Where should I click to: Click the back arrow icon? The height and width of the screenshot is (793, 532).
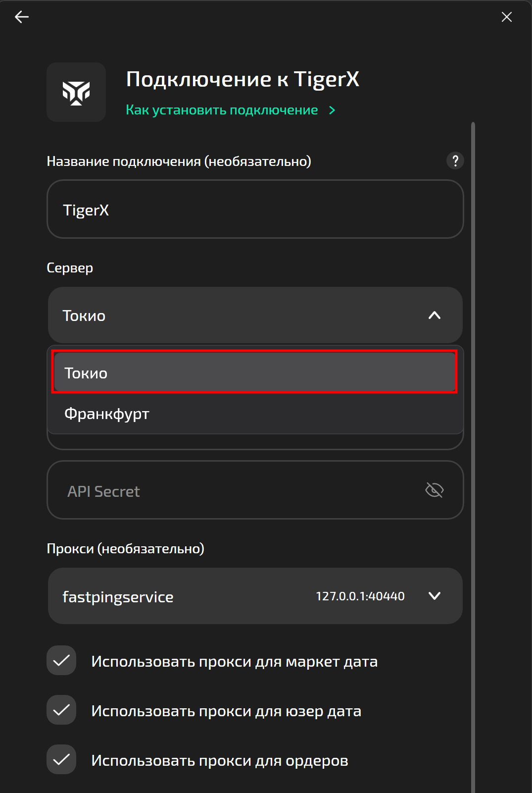tap(22, 17)
